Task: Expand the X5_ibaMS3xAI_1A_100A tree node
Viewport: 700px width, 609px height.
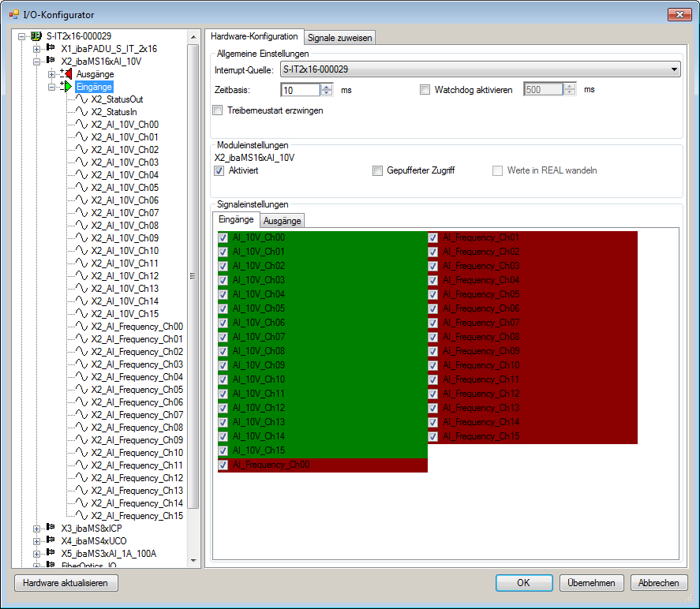Action: pyautogui.click(x=36, y=554)
